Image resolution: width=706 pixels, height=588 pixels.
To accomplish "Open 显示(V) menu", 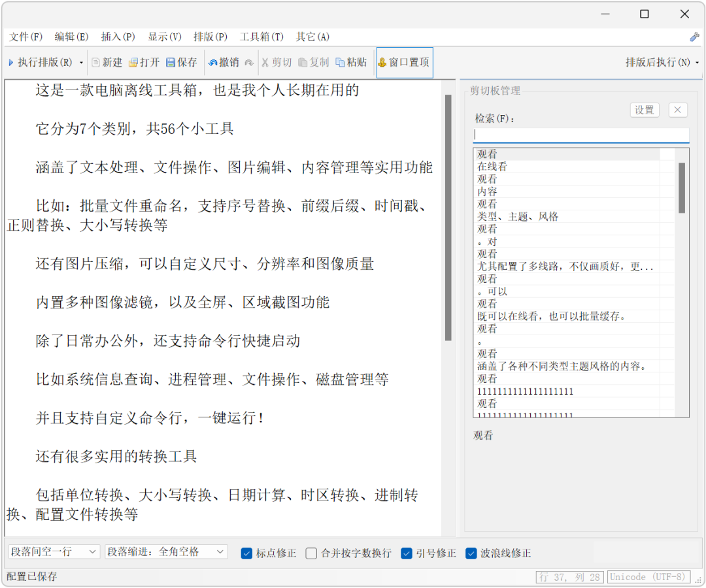I will [165, 37].
